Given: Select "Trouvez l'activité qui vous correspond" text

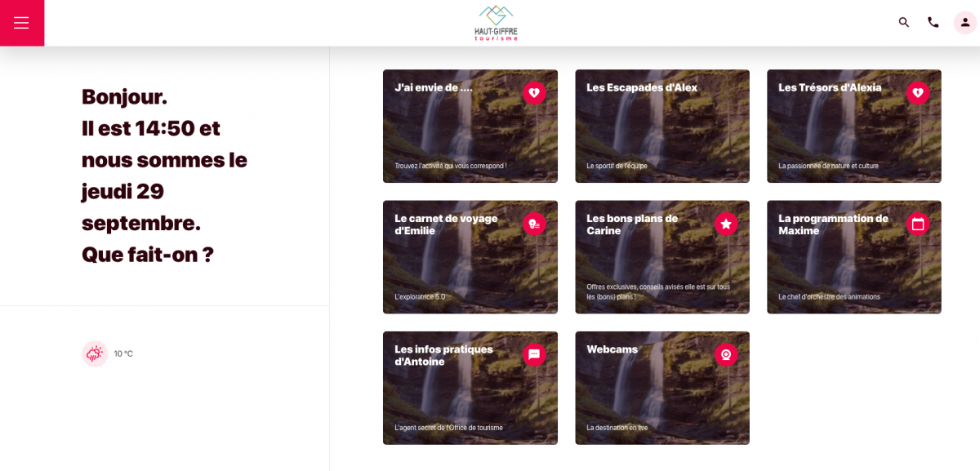Looking at the screenshot, I should tap(451, 166).
